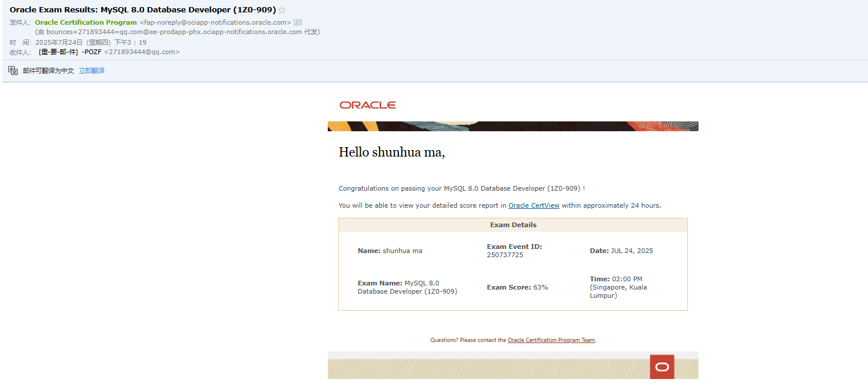Click the ORACLE logo in email header
The image size is (868, 389).
368,105
